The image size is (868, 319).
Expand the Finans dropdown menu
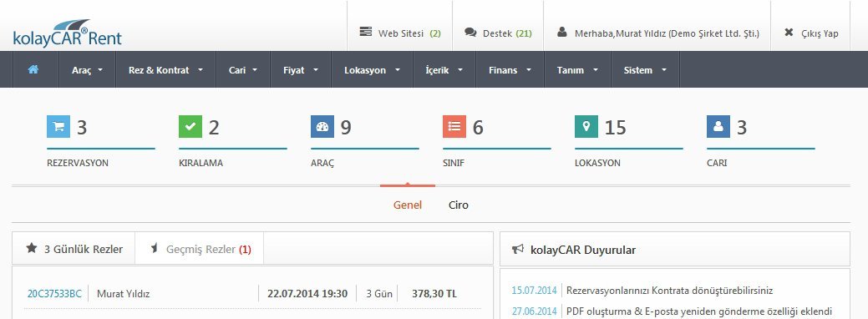(510, 70)
